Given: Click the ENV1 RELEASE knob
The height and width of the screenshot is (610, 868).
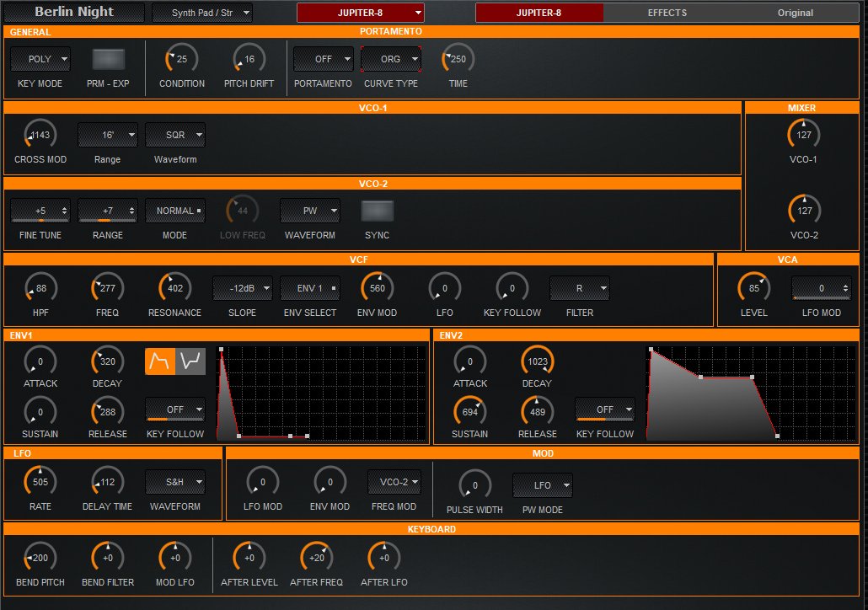Looking at the screenshot, I should coord(107,412).
